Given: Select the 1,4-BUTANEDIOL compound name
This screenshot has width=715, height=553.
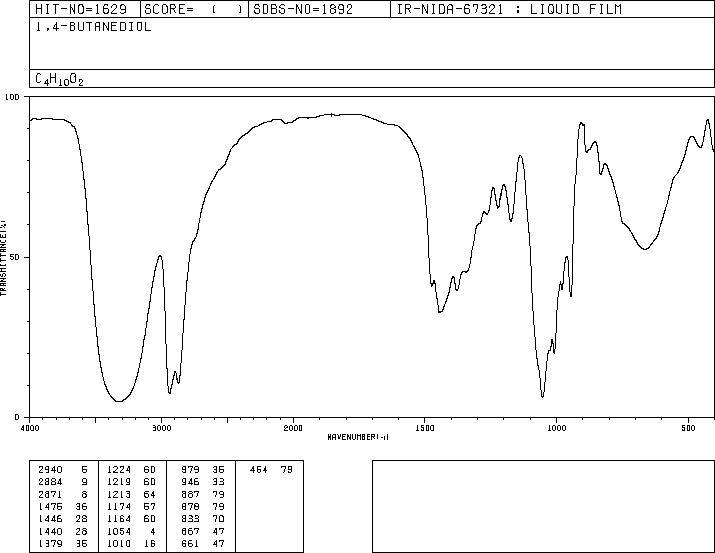Looking at the screenshot, I should coord(93,27).
